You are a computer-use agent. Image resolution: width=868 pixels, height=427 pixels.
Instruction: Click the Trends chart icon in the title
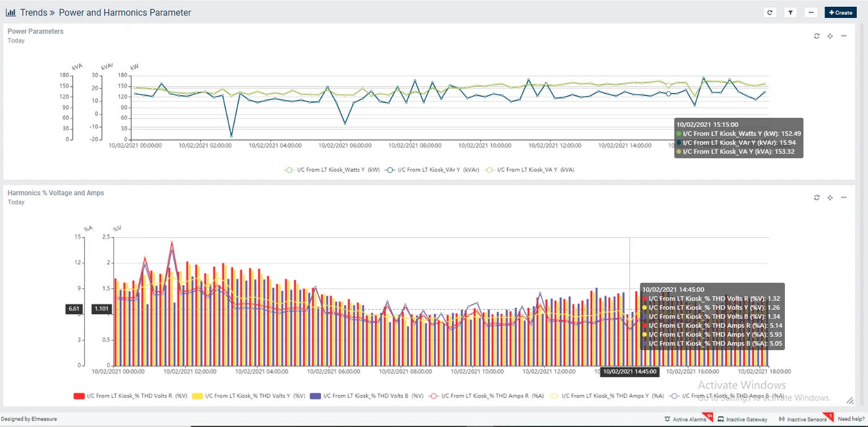pos(11,12)
